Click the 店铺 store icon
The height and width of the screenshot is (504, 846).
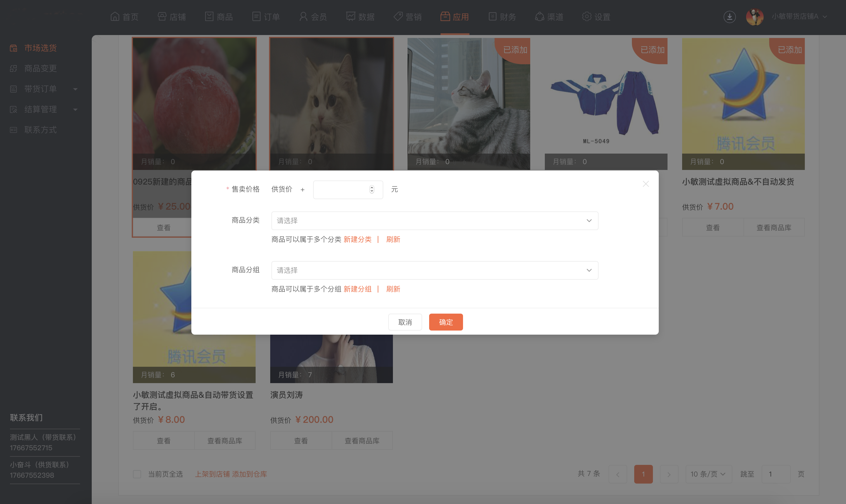click(x=162, y=17)
